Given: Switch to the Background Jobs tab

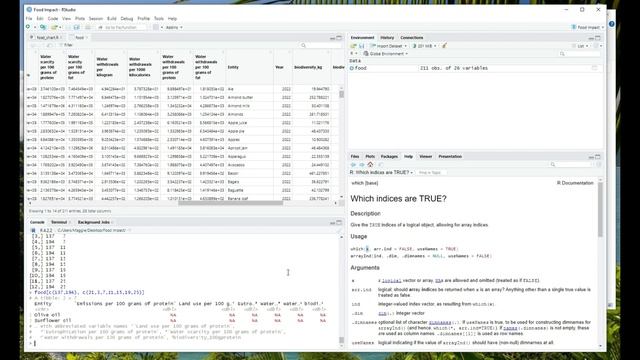Looking at the screenshot, I should (94, 222).
